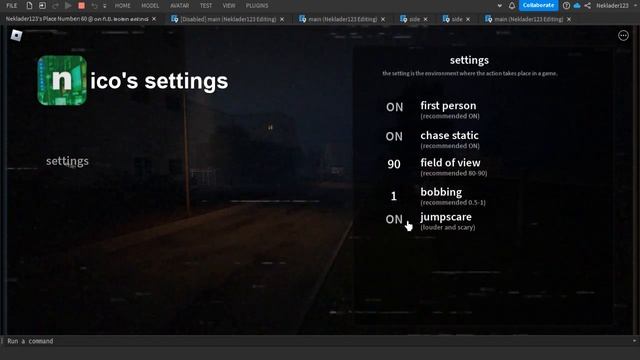
Task: Click the Redo arrow icon
Action: 56,6
